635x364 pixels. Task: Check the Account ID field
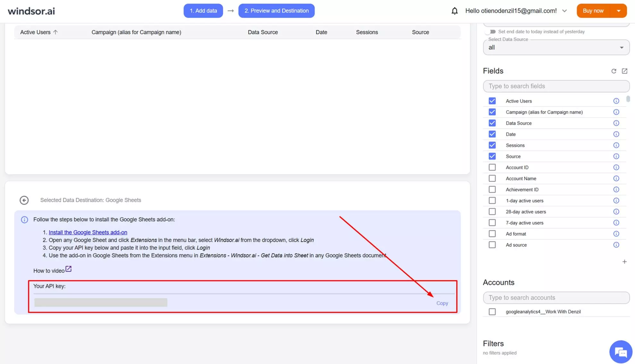click(x=492, y=167)
